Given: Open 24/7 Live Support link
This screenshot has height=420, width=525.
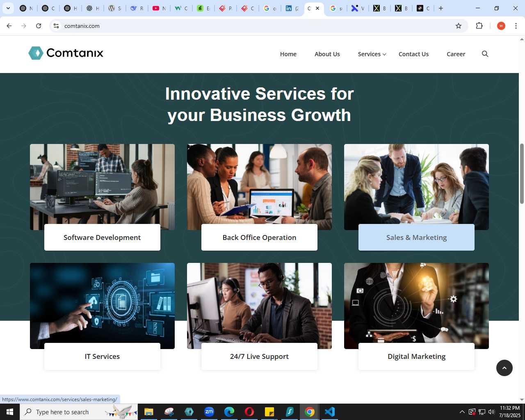Looking at the screenshot, I should (259, 356).
